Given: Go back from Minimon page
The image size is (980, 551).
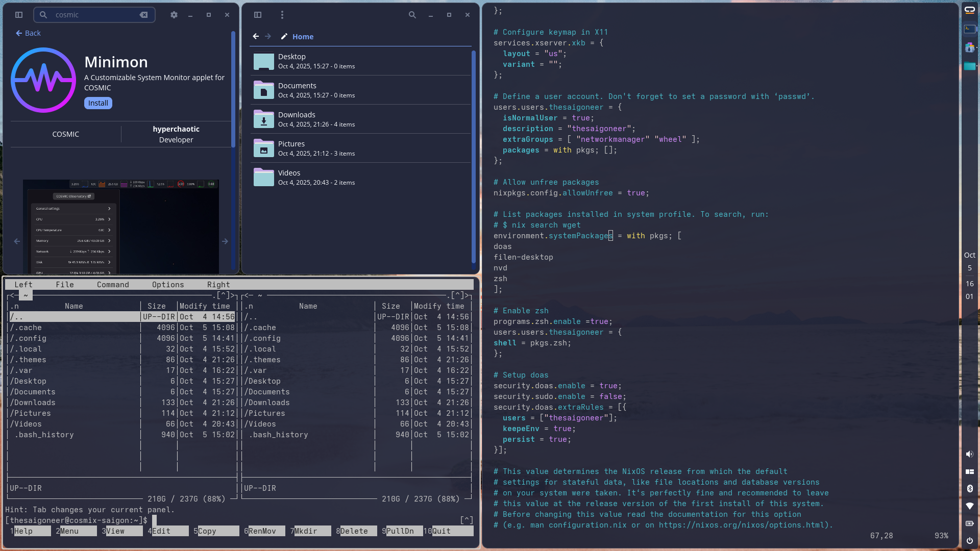Looking at the screenshot, I should tap(28, 33).
